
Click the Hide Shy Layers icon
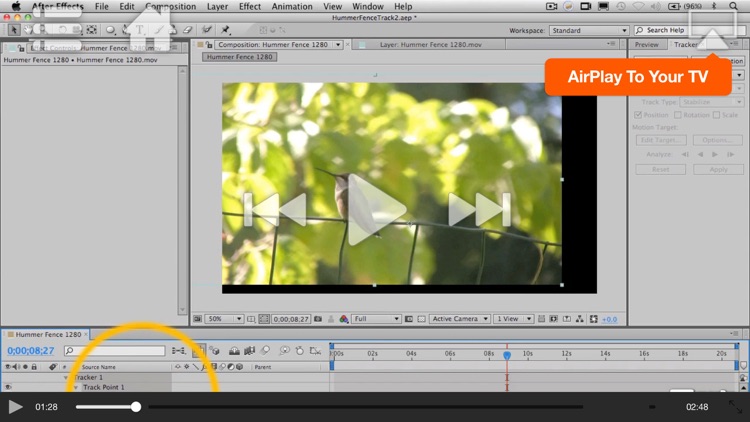coord(234,351)
